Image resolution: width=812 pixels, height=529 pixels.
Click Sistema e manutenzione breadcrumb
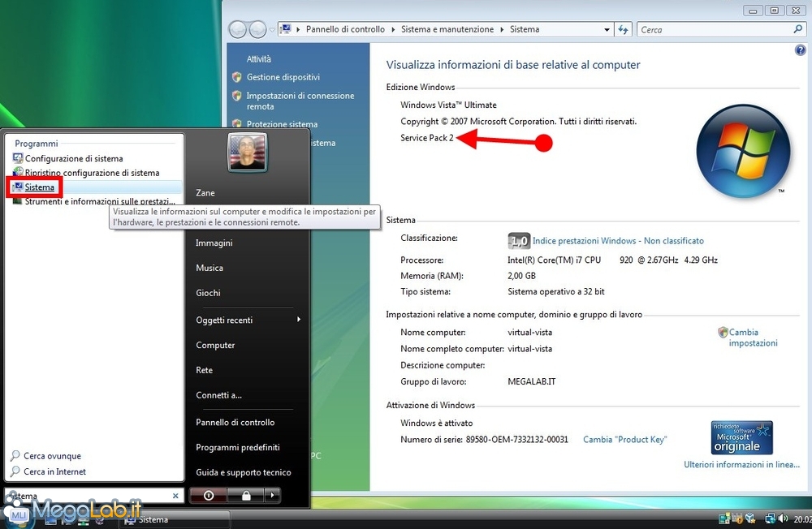click(447, 29)
